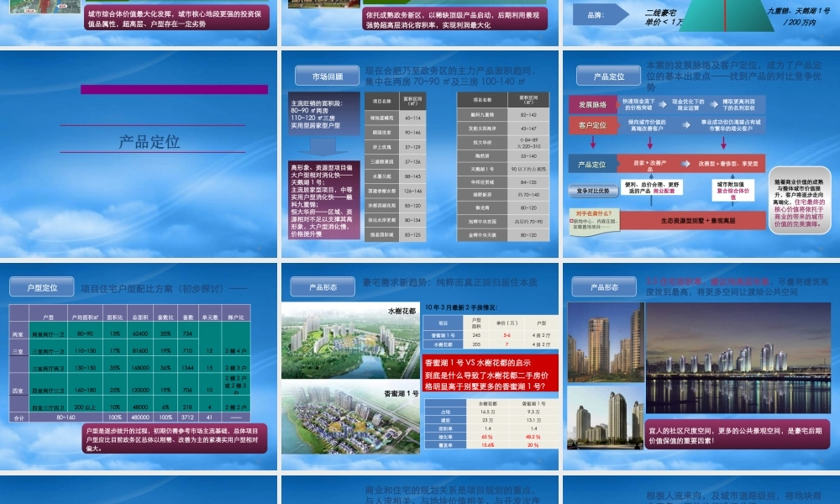Click the heading 10 年 3 月最新 2 手房情况
This screenshot has width=840, height=504.
pos(460,307)
